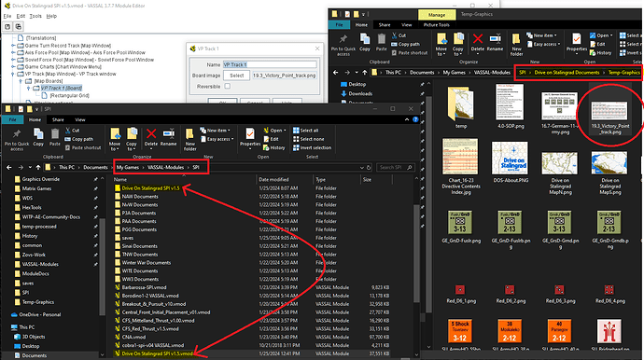Expand the Game Turn Record Track node

[13, 46]
